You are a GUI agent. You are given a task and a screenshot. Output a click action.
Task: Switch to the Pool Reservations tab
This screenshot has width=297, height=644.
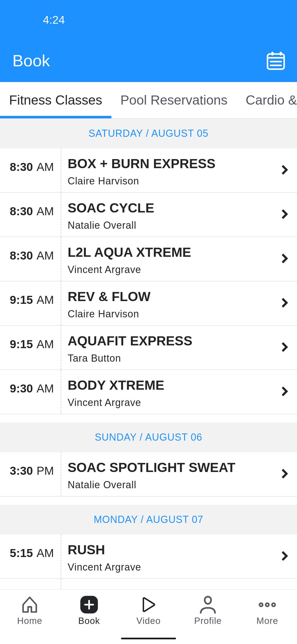coord(174,100)
